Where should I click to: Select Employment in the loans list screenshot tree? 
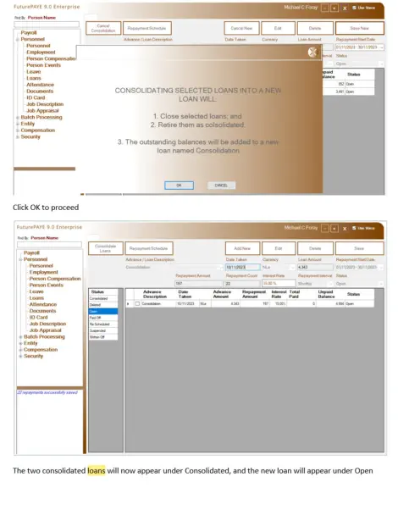pos(44,273)
